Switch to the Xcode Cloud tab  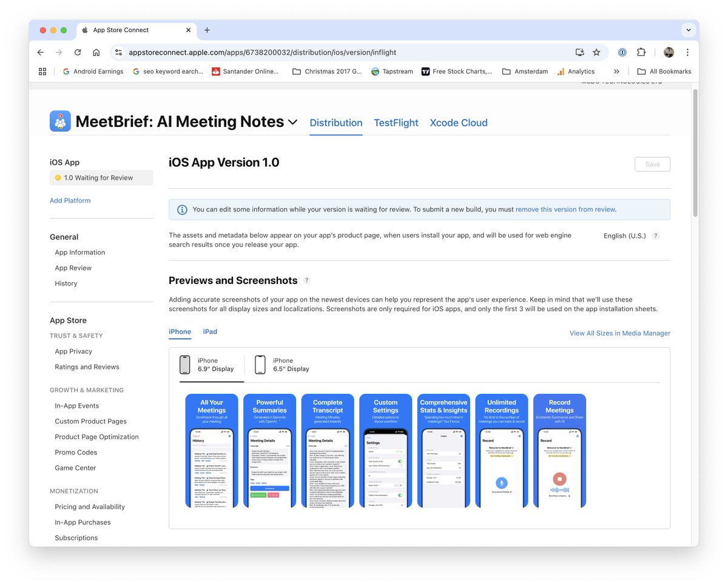coord(459,123)
